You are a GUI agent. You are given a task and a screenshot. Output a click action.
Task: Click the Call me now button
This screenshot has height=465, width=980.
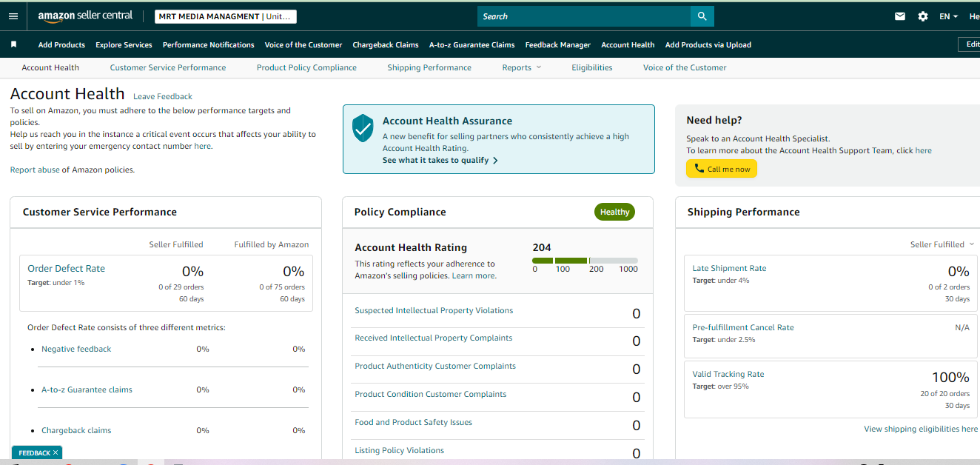pos(722,169)
